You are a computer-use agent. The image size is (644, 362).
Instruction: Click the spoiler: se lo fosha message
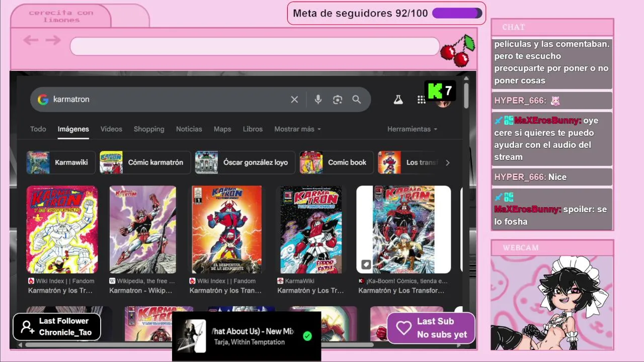click(552, 209)
